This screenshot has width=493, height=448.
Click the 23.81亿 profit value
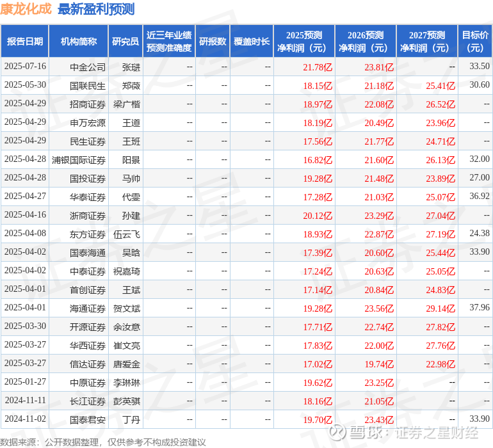coord(379,67)
